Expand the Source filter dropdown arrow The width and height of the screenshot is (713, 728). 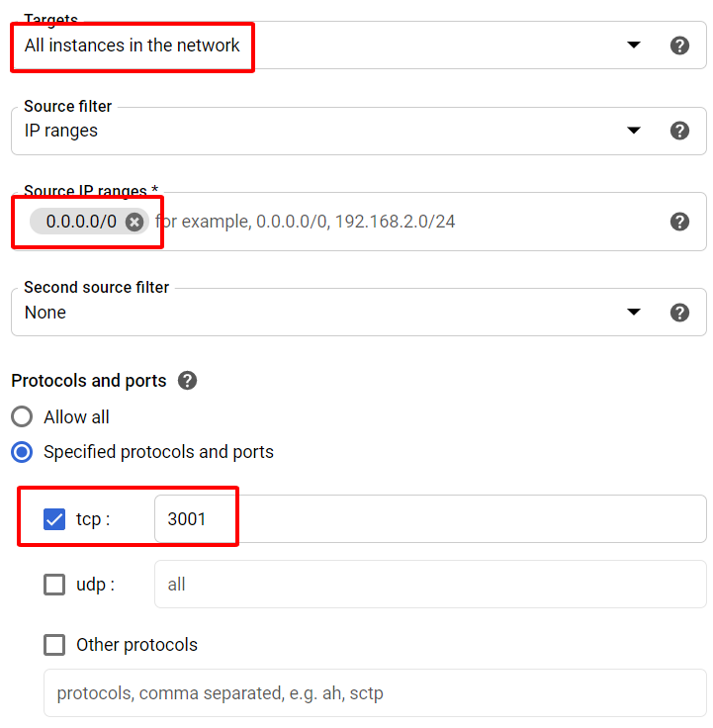[x=634, y=131]
